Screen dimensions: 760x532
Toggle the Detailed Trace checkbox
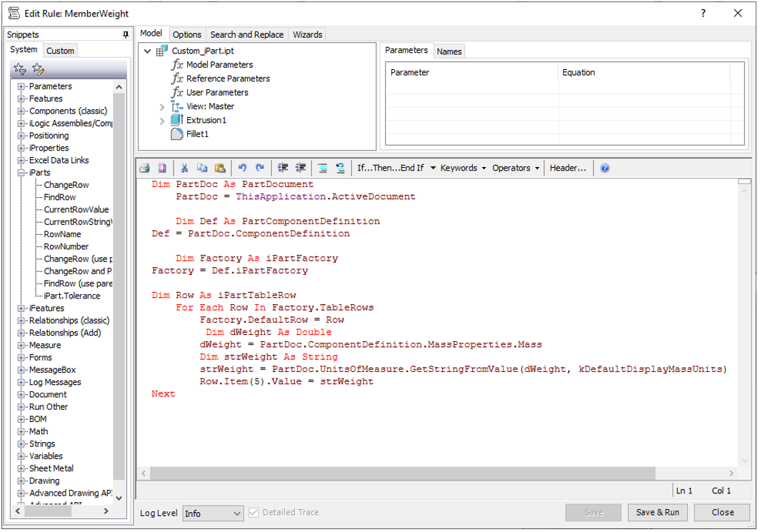254,513
